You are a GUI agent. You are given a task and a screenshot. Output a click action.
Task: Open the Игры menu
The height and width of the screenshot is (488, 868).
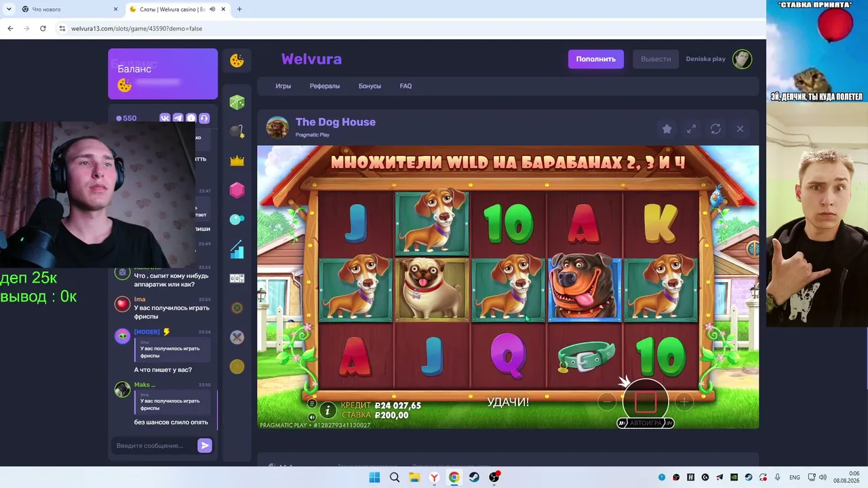283,86
